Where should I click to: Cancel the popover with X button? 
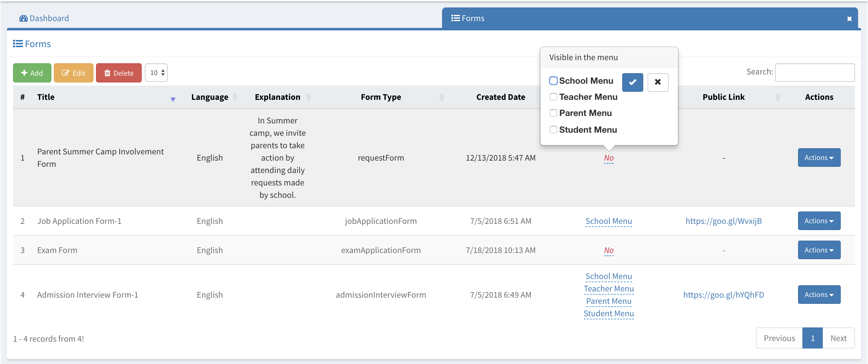(658, 82)
